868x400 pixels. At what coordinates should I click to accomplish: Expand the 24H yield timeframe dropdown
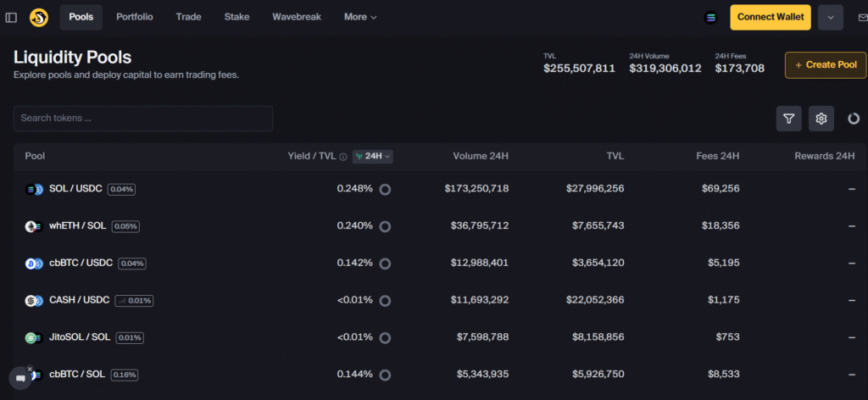pos(373,156)
